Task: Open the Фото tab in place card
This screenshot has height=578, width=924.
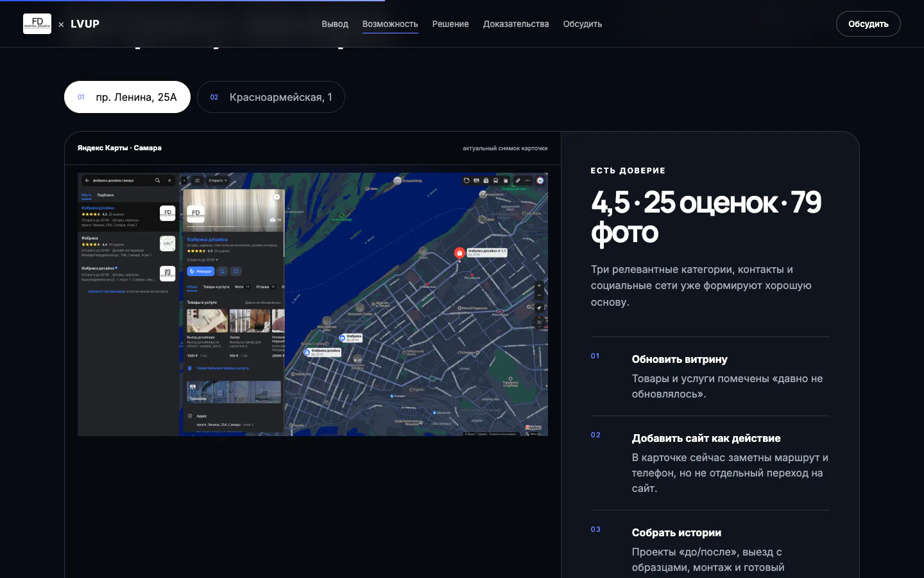Action: click(242, 287)
